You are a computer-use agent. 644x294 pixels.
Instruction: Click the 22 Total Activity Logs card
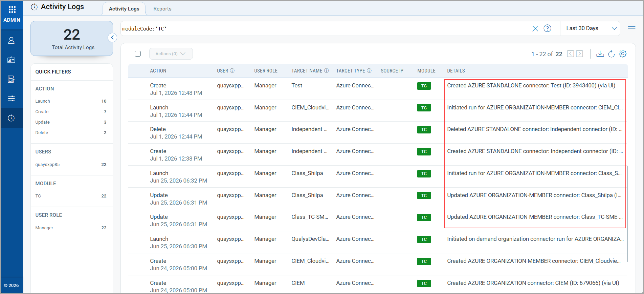(x=72, y=39)
